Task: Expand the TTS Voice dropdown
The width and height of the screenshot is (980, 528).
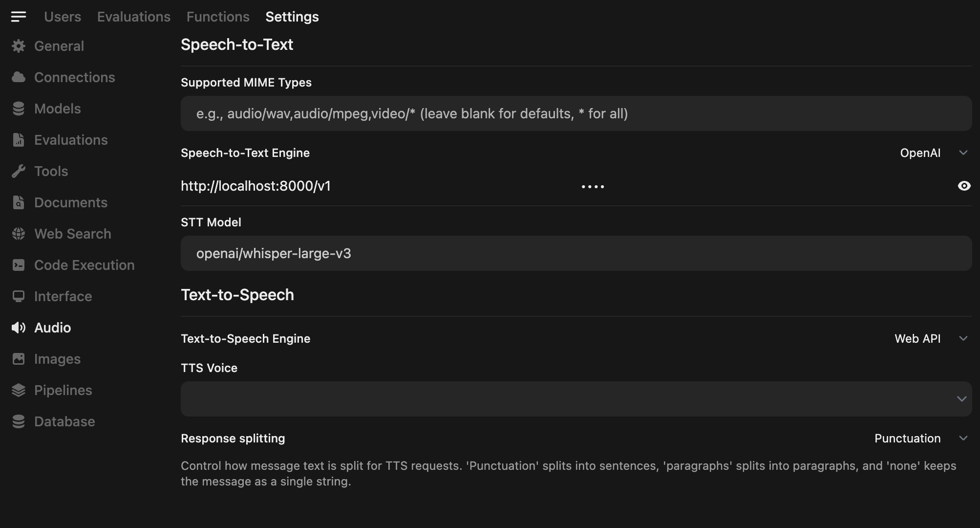Action: 576,399
